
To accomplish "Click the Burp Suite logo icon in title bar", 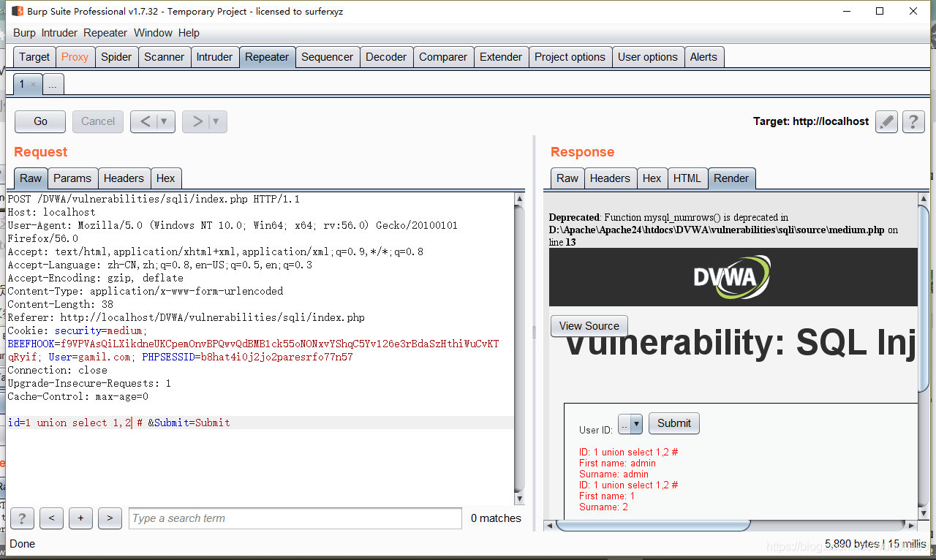I will point(18,11).
